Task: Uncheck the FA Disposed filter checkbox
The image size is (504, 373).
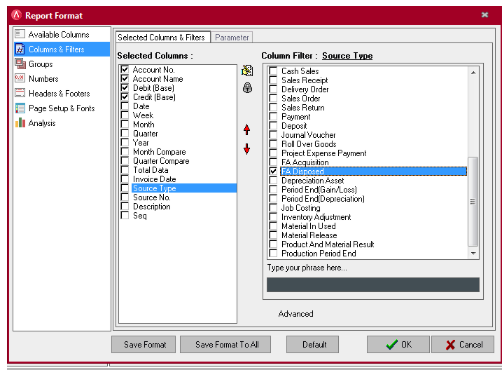Action: click(x=273, y=171)
